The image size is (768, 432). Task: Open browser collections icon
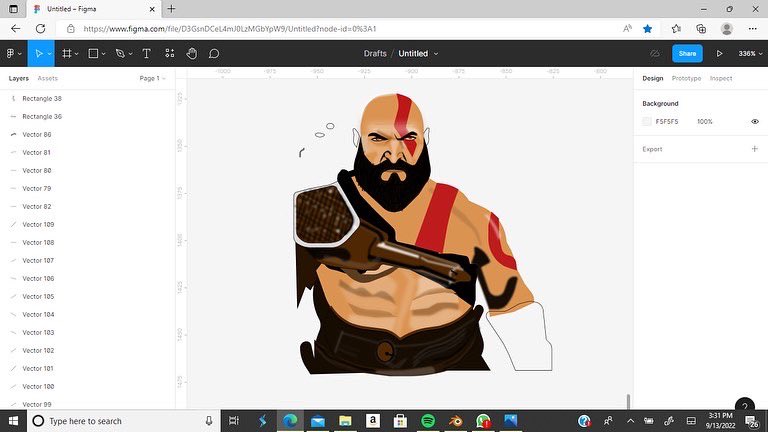click(x=701, y=29)
